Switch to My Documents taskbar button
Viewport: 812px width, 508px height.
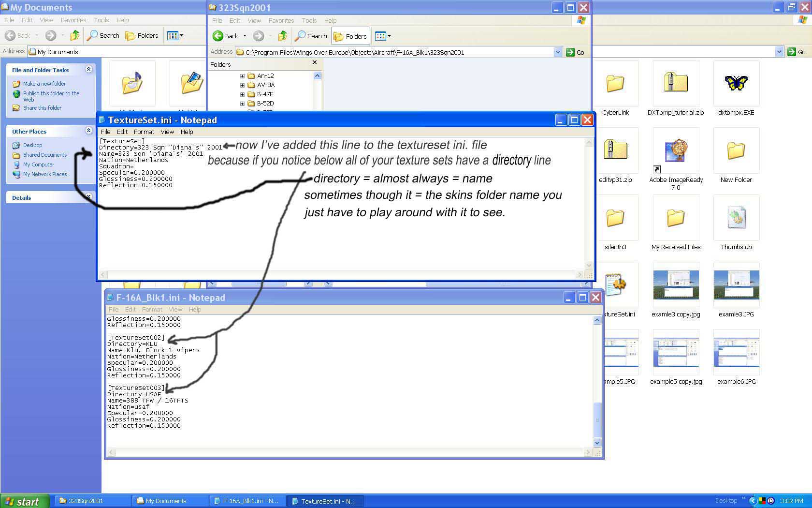coord(170,501)
